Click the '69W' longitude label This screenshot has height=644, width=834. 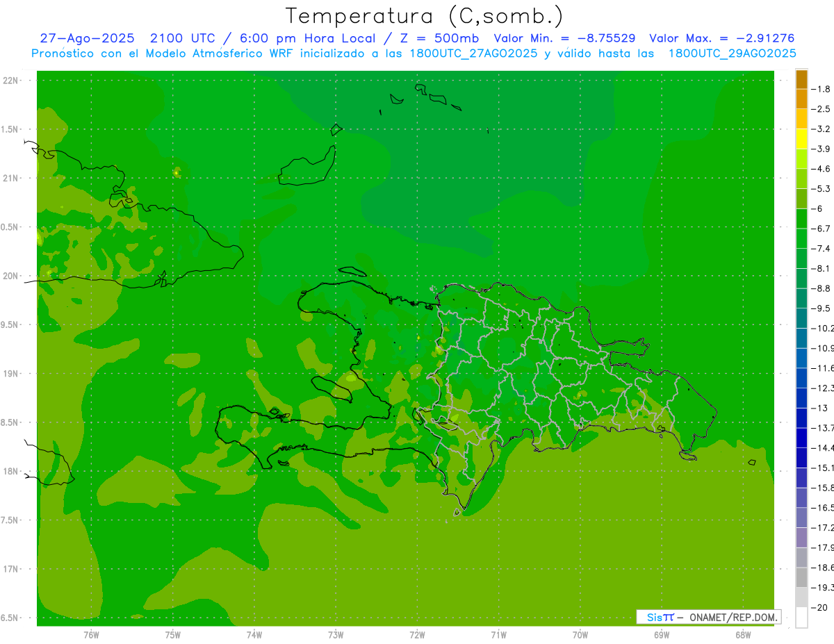click(662, 635)
